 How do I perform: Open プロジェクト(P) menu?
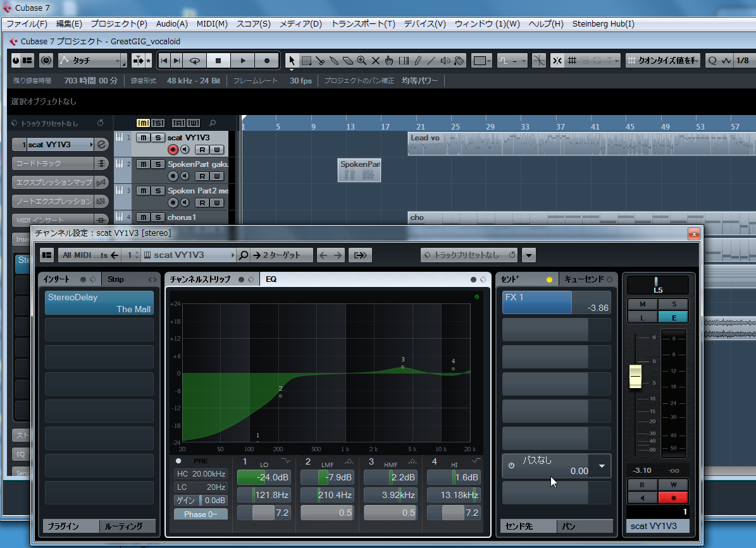(x=119, y=23)
